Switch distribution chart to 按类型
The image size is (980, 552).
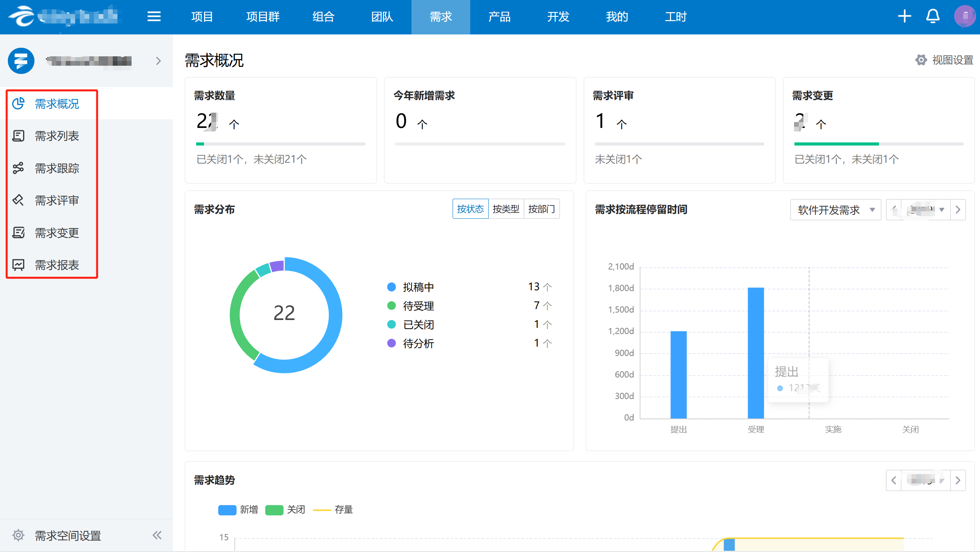tap(506, 209)
